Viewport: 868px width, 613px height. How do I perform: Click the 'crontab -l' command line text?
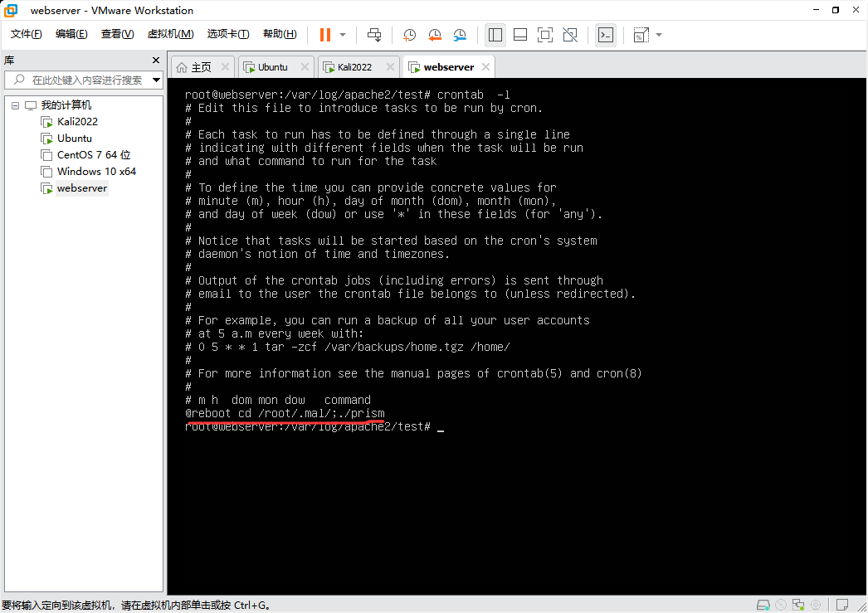(x=474, y=95)
